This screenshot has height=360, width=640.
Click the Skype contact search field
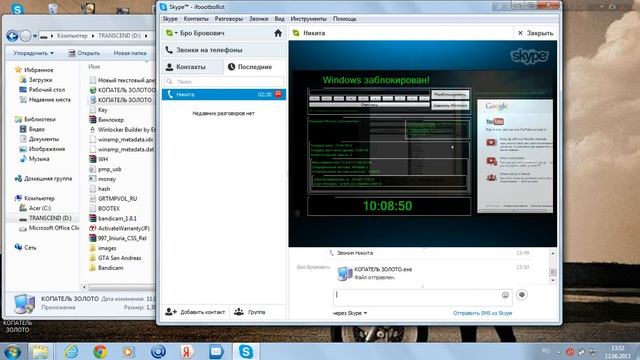224,82
